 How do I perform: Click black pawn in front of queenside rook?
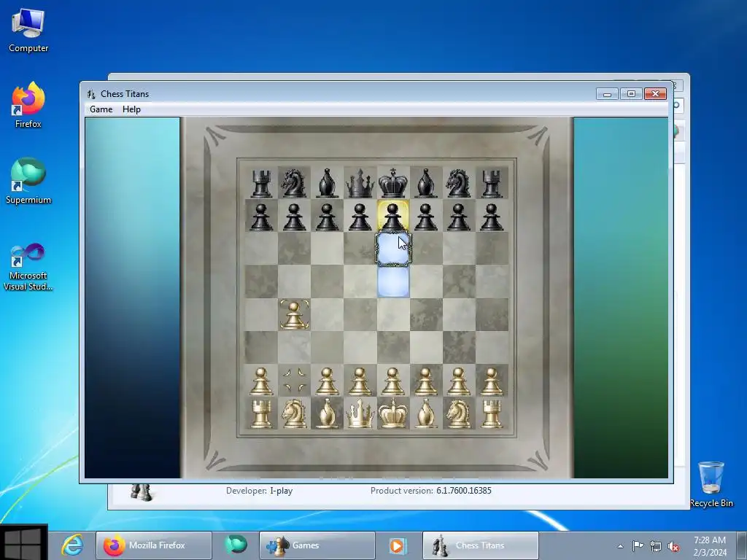(261, 217)
